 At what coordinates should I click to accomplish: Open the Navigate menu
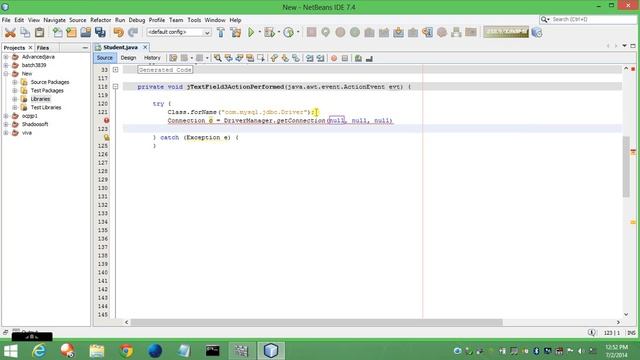coord(54,20)
